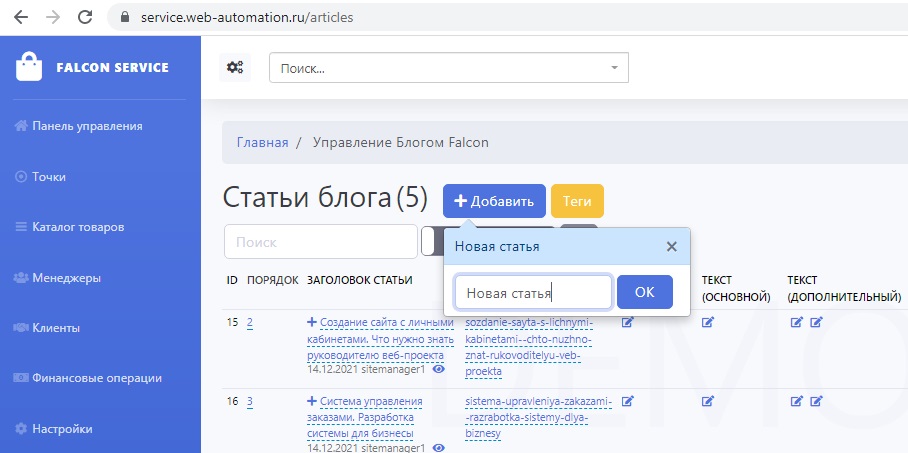
Task: Click the "Новая статья" title input field
Action: tap(532, 292)
